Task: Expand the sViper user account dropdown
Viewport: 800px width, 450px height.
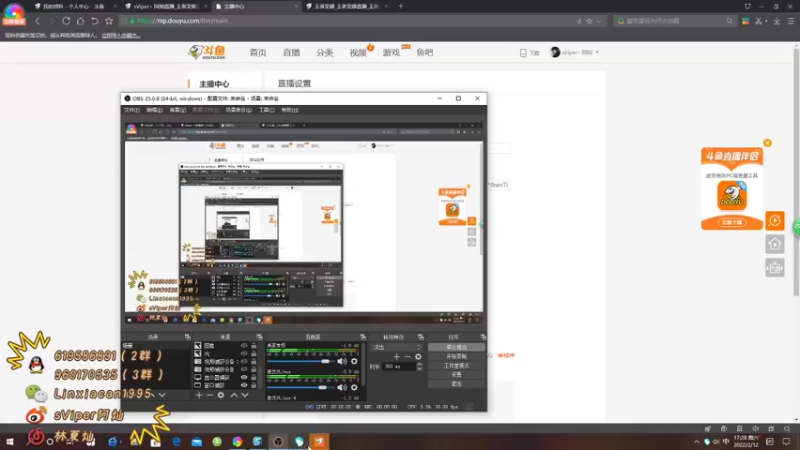Action: click(574, 52)
